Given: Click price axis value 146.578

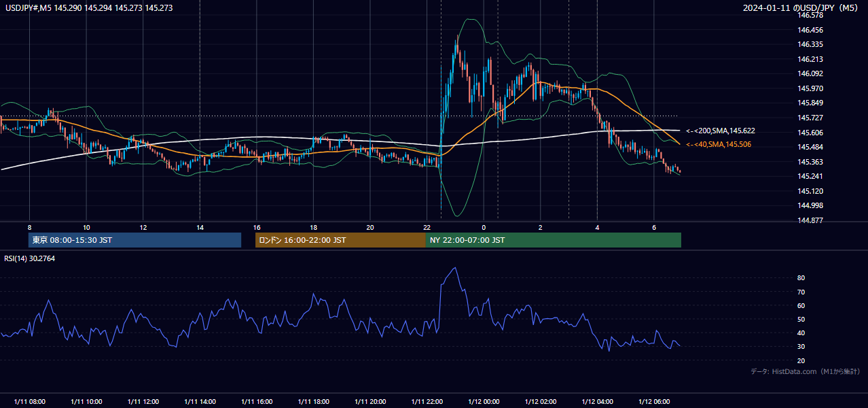Looking at the screenshot, I should [810, 15].
